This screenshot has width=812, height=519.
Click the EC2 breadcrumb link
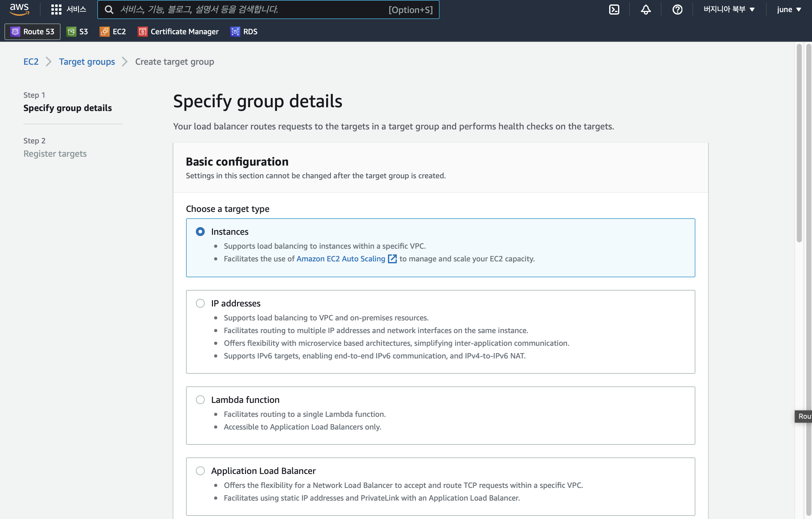pyautogui.click(x=31, y=62)
